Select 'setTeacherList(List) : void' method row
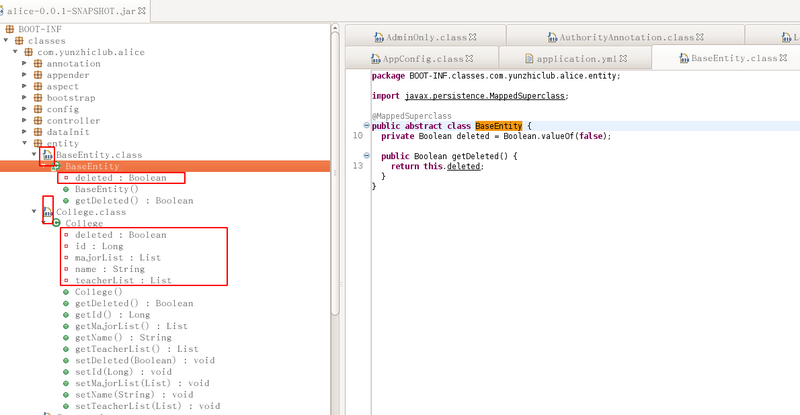This screenshot has width=800, height=415. (147, 406)
